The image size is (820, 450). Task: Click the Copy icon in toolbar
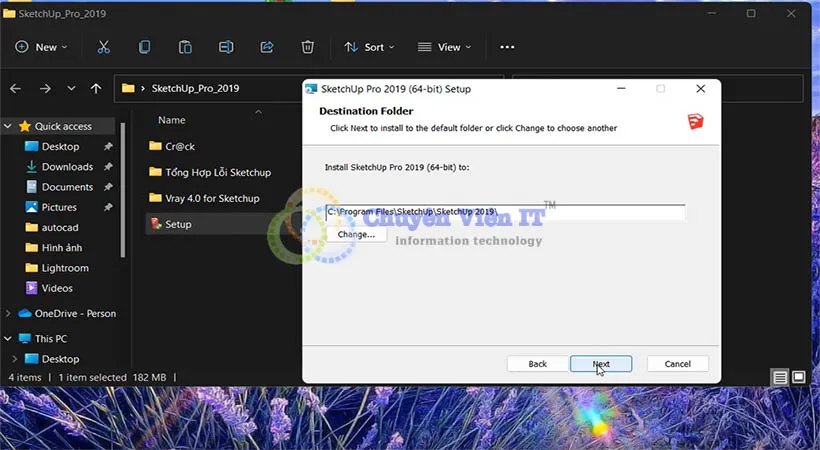pos(145,47)
